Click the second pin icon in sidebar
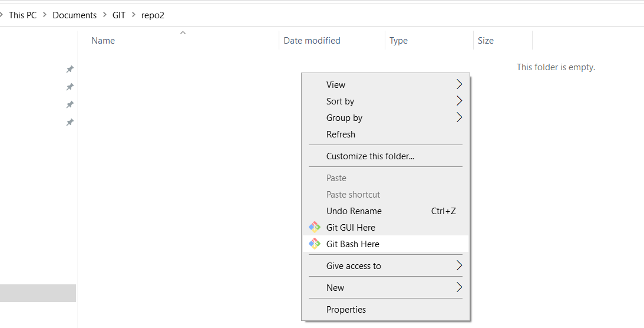Image resolution: width=644 pixels, height=328 pixels. [x=70, y=87]
